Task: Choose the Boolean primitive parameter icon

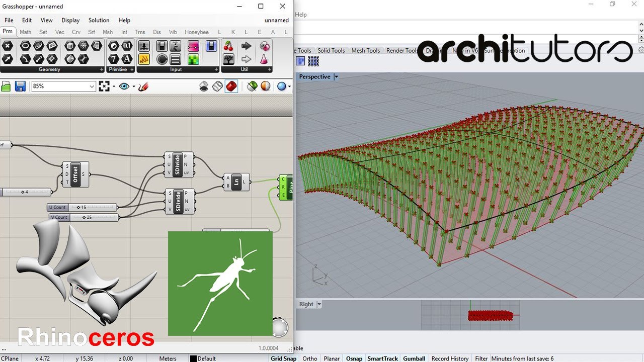Action: (114, 46)
